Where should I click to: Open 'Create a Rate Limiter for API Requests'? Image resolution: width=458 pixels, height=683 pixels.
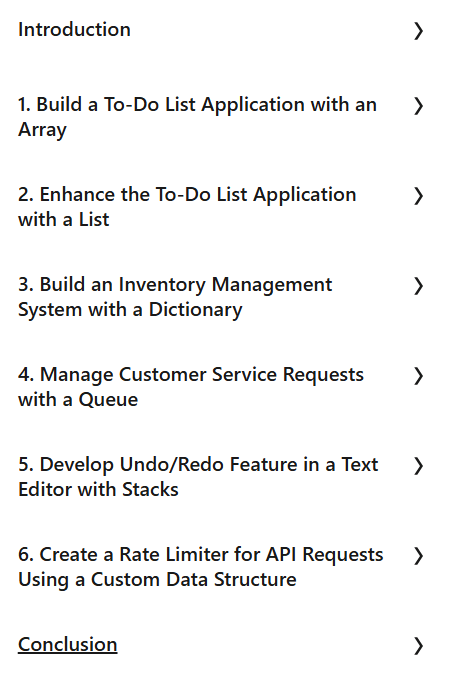(200, 567)
